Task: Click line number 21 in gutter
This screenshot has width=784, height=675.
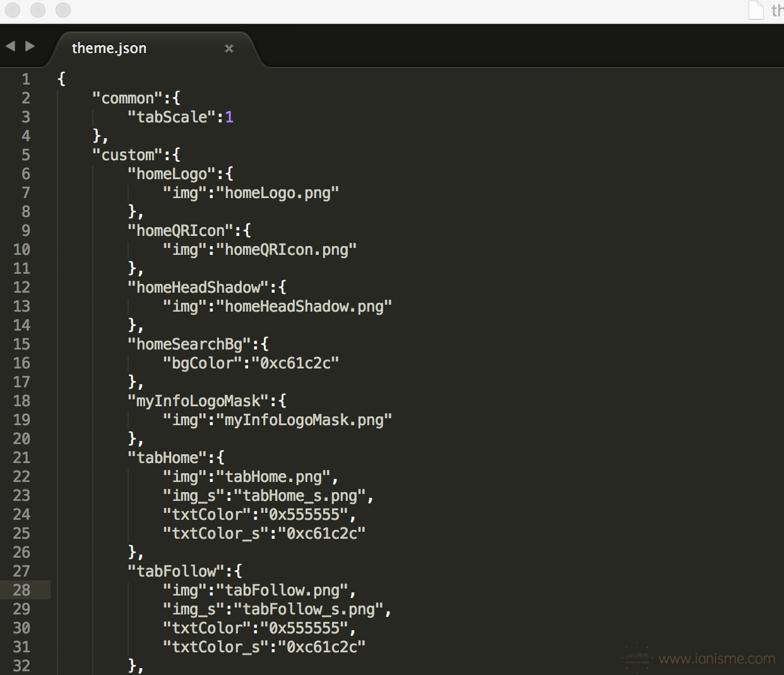Action: pos(21,457)
